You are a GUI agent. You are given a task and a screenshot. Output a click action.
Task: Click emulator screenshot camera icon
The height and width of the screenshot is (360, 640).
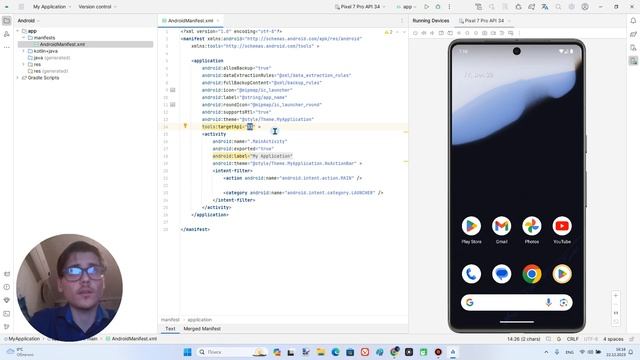tap(485, 33)
